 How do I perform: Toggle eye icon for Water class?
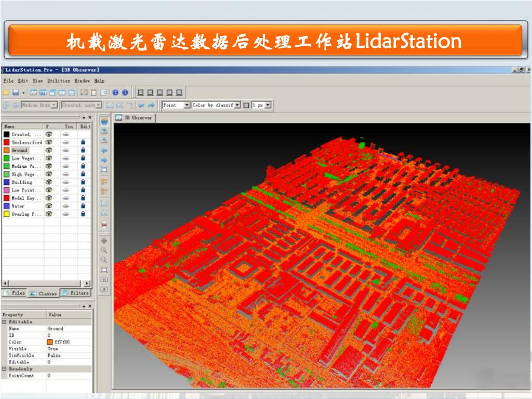[49, 206]
